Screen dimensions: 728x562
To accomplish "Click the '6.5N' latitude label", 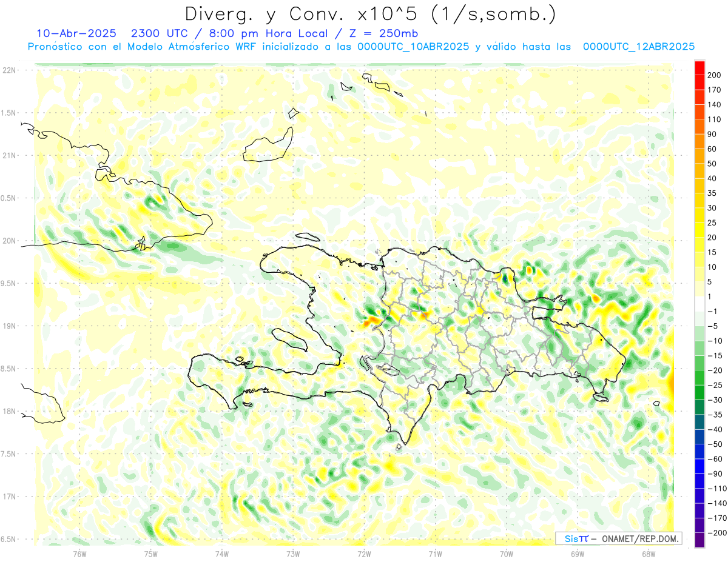I will (9, 539).
